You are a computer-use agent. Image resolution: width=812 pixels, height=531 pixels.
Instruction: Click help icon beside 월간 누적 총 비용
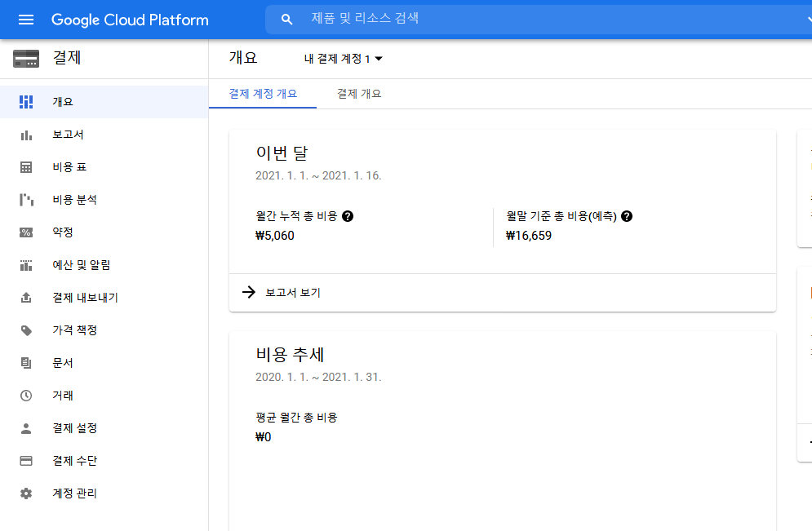(x=348, y=216)
